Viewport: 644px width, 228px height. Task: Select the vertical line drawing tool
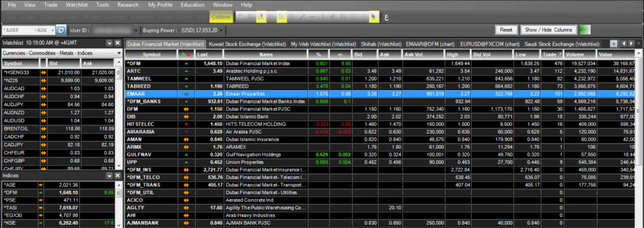click(323, 16)
